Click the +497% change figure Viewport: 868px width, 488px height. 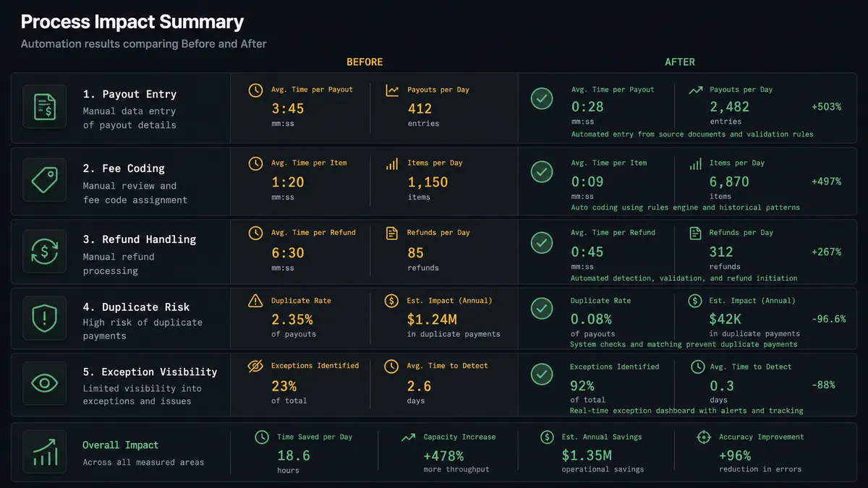point(826,181)
